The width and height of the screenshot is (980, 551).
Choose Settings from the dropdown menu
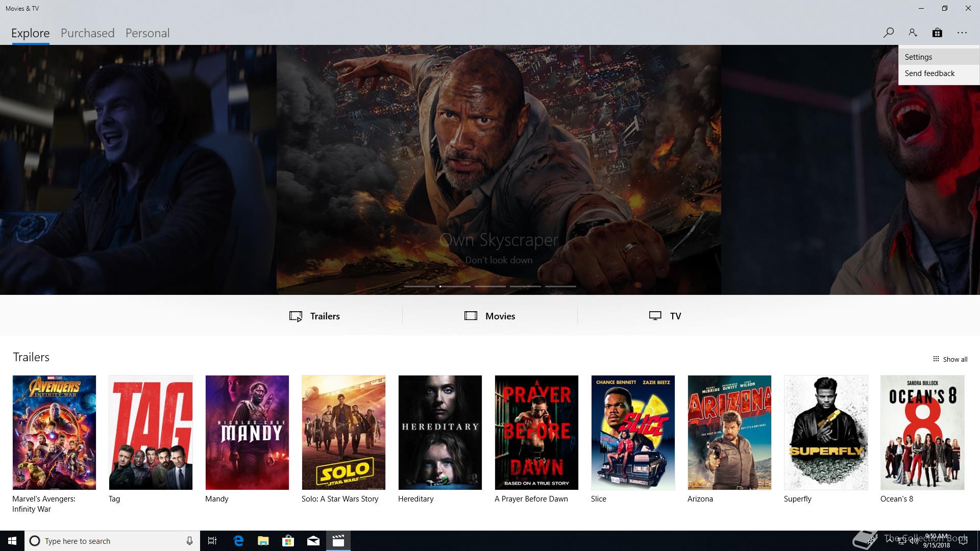tap(939, 57)
